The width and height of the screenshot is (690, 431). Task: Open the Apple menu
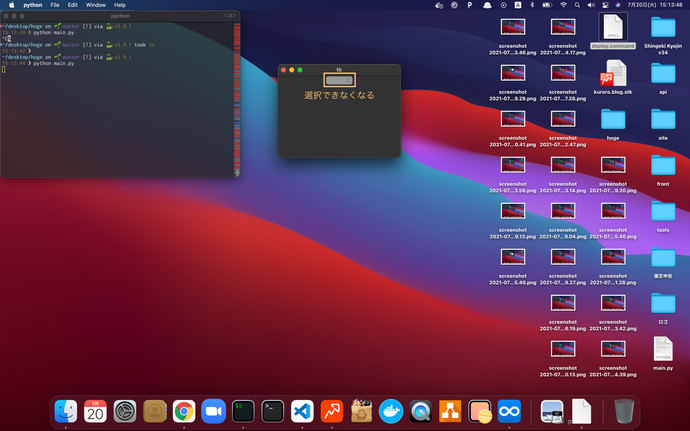(11, 5)
